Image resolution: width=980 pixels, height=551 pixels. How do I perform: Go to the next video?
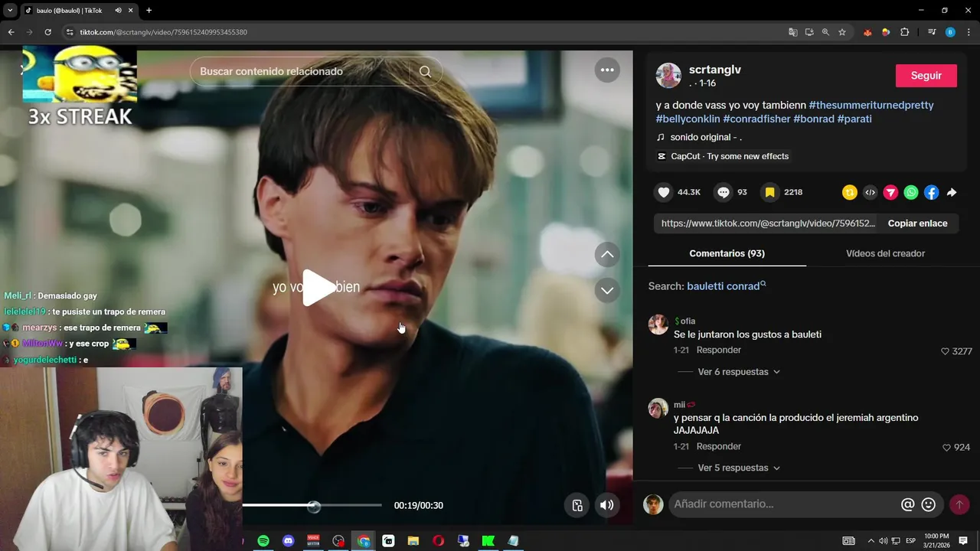coord(607,290)
